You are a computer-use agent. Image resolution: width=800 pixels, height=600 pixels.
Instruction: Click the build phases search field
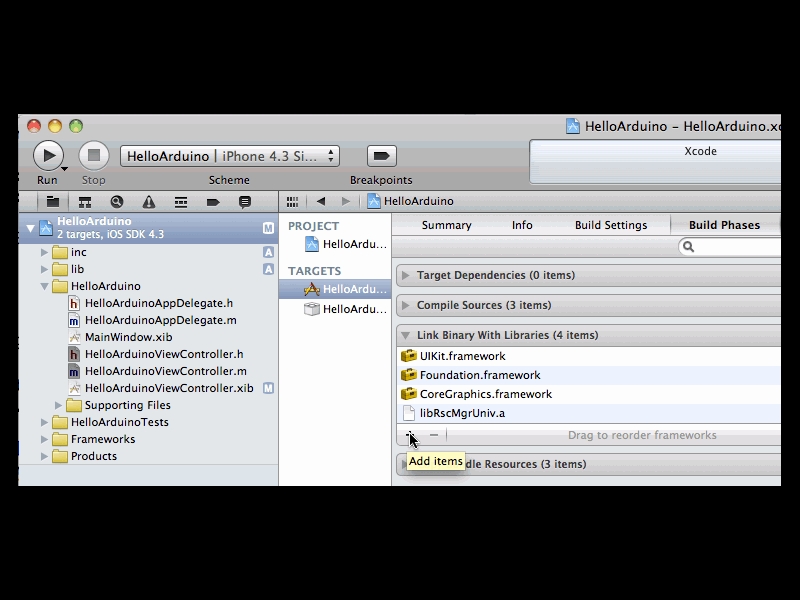(x=730, y=247)
